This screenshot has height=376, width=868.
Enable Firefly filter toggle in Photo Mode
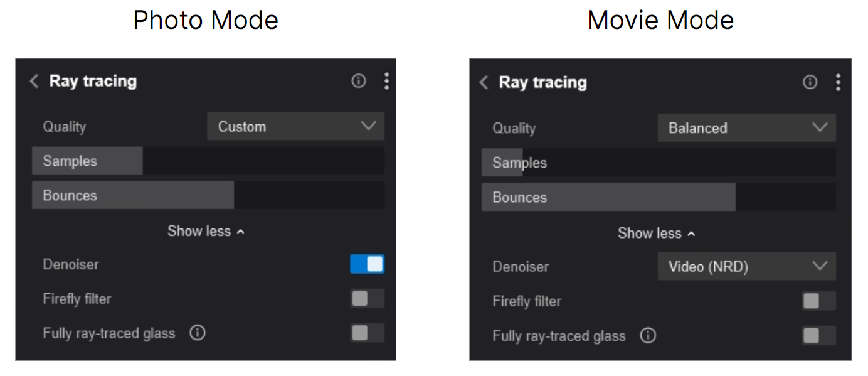coord(367,299)
